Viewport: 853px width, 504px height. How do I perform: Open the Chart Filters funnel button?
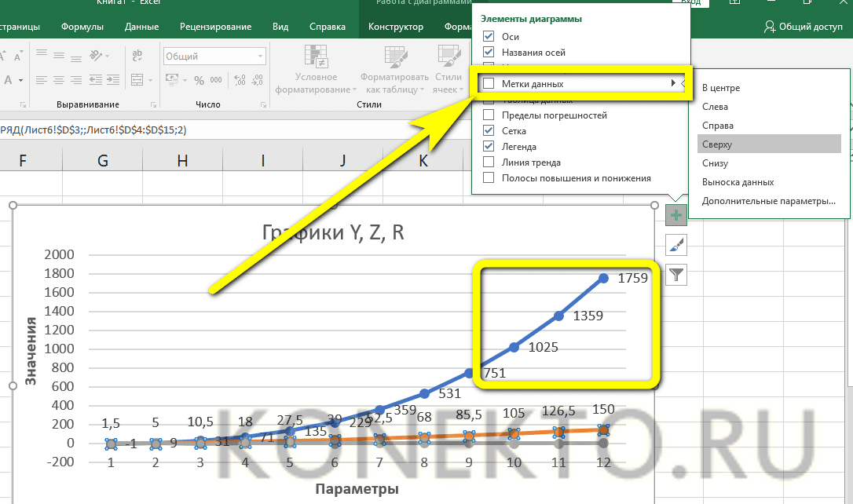[675, 275]
